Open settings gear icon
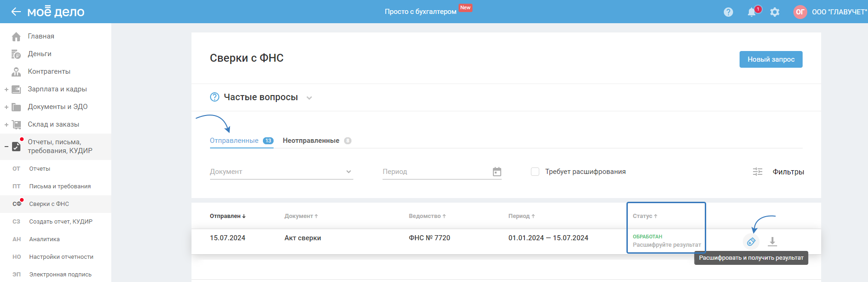Image resolution: width=868 pixels, height=282 pixels. (x=775, y=12)
